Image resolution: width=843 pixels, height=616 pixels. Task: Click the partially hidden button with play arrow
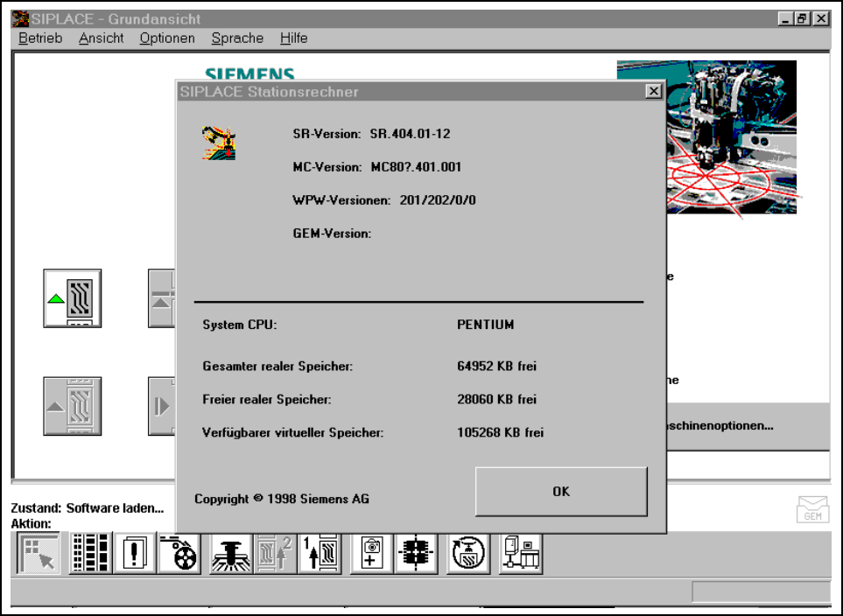[162, 406]
